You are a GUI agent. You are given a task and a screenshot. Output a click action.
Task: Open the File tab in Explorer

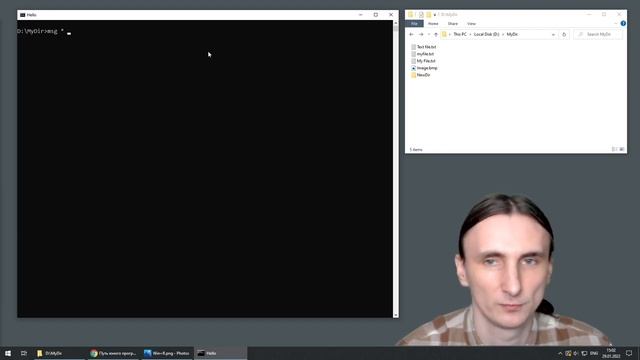click(x=414, y=24)
